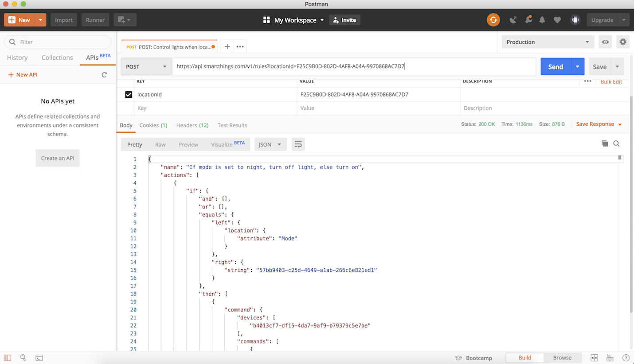
Task: Open the wrench settings icon in header
Action: (528, 20)
